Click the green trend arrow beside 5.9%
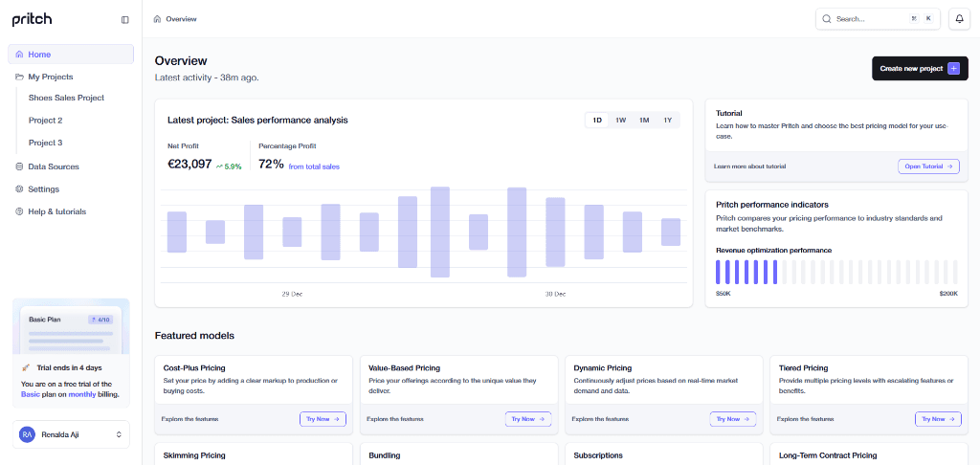The width and height of the screenshot is (980, 465). (x=219, y=166)
